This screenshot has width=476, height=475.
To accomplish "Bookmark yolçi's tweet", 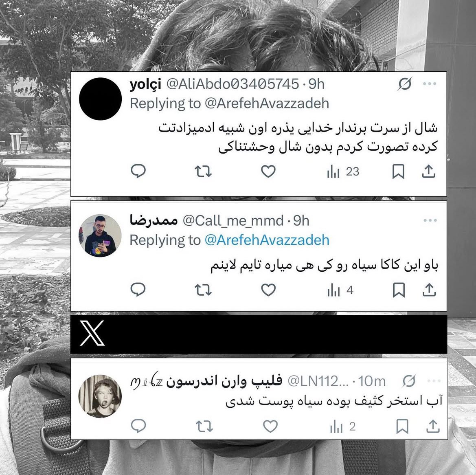I will point(398,172).
